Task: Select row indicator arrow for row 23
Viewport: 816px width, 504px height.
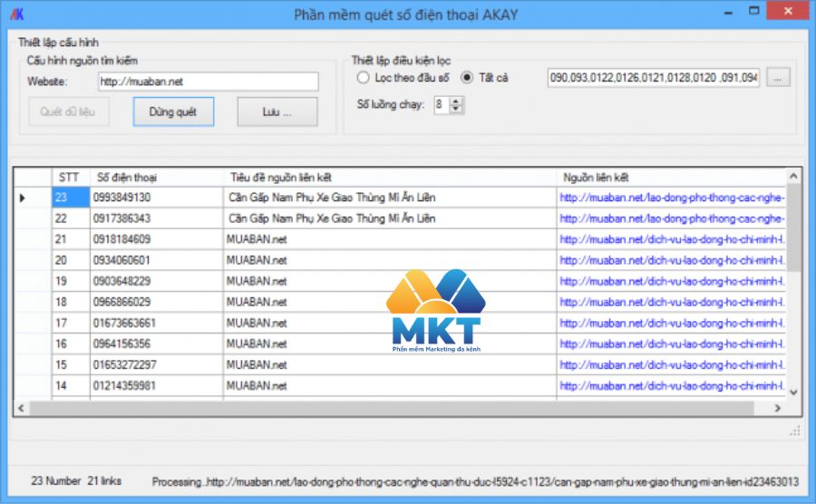Action: point(23,198)
